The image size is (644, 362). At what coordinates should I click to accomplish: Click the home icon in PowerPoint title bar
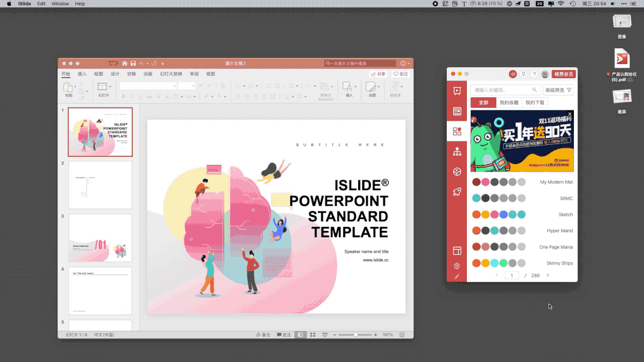124,63
